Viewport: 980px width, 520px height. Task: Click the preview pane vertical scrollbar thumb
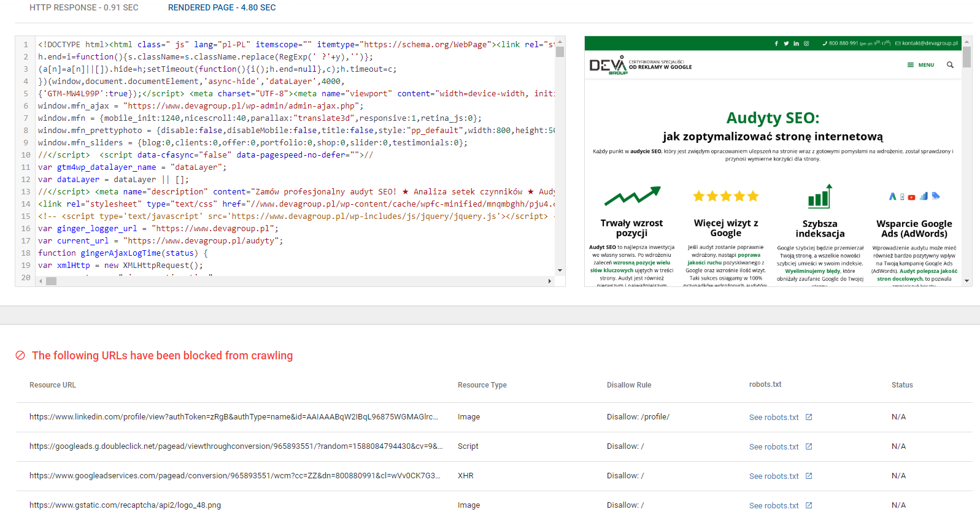click(x=967, y=57)
